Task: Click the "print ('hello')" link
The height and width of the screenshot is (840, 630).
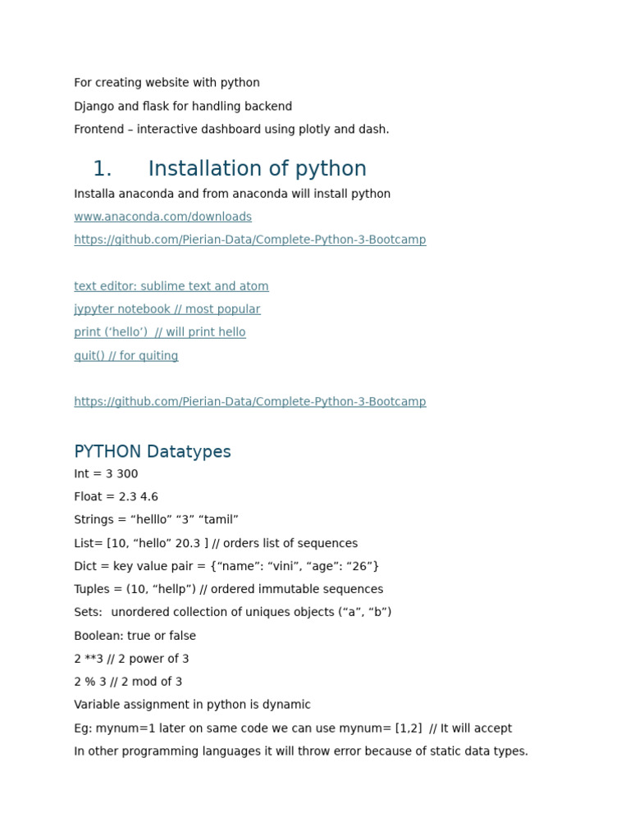Action: pyautogui.click(x=159, y=332)
